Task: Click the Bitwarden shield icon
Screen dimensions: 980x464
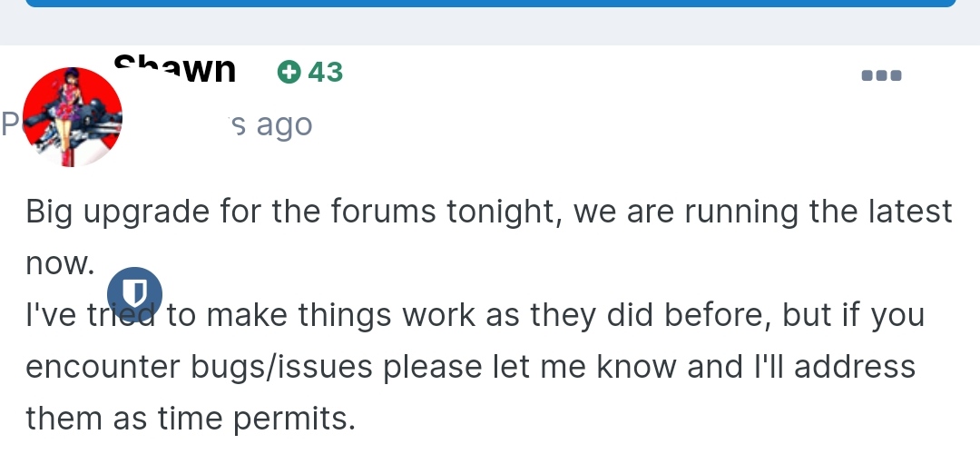Action: point(134,294)
